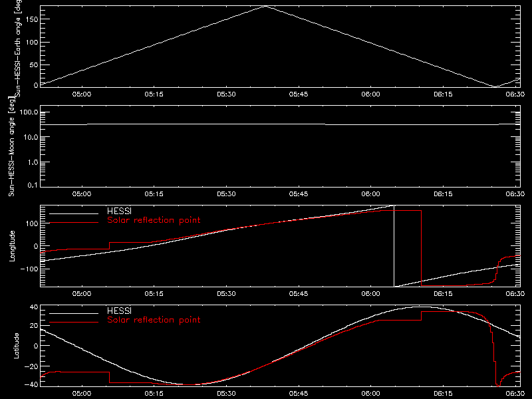The width and height of the screenshot is (532, 399).
Task: Click the 50 tick label on Earth angle plot
Action: click(x=34, y=65)
